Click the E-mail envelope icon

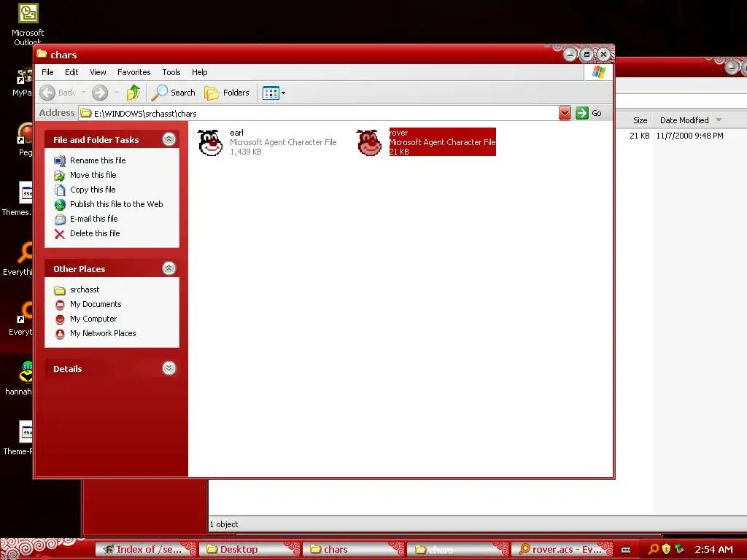[x=60, y=219]
